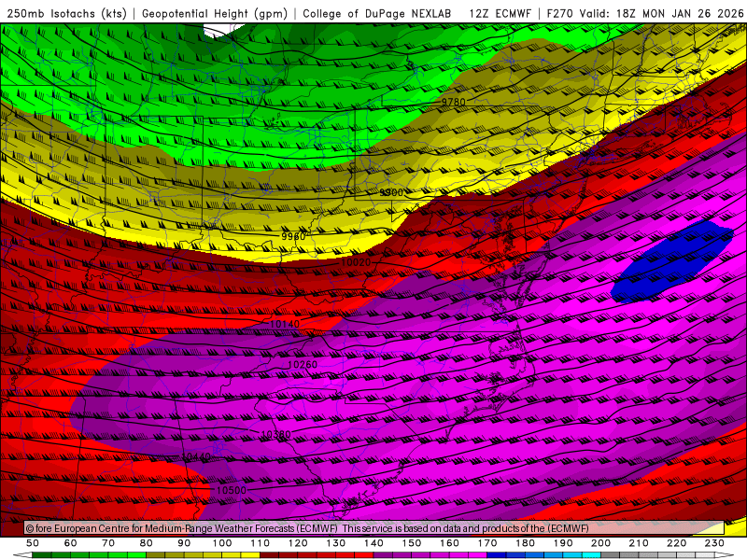Pick the dark red swatch just after 110
This screenshot has width=747, height=560.
click(270, 555)
